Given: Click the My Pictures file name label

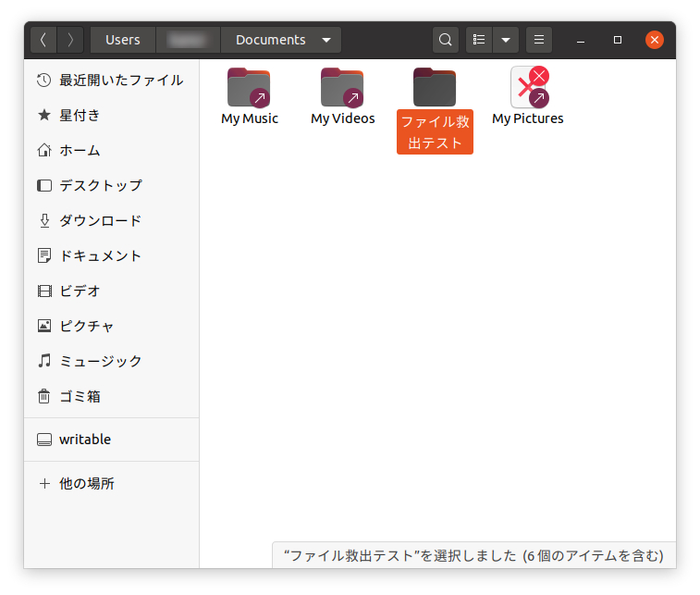Looking at the screenshot, I should (528, 118).
